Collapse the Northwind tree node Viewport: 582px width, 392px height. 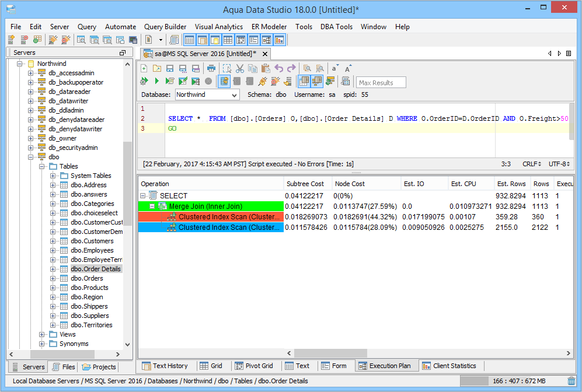(19, 64)
